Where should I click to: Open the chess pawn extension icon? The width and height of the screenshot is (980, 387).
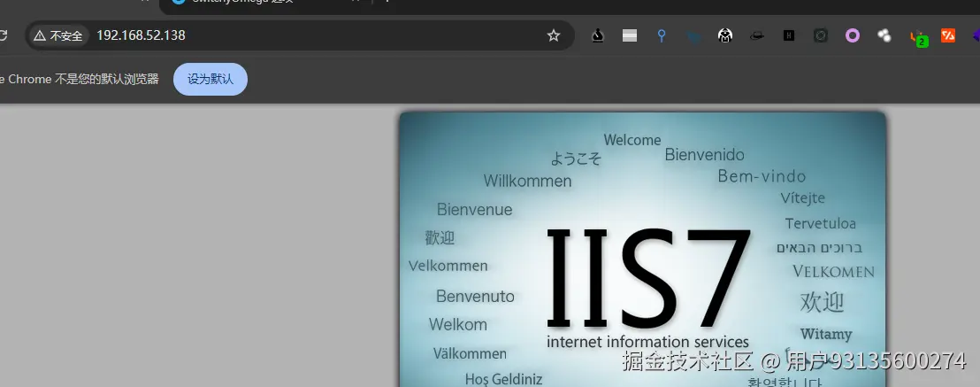tap(598, 35)
